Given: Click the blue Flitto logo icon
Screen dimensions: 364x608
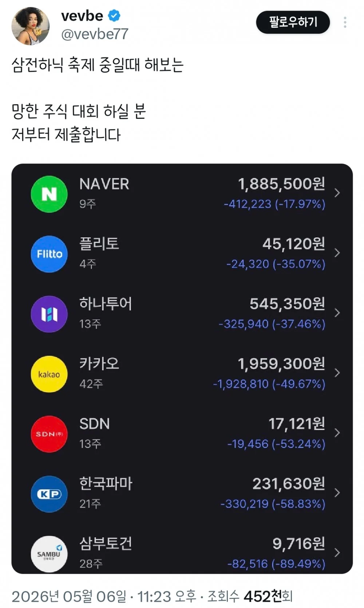Looking at the screenshot, I should pos(49,254).
